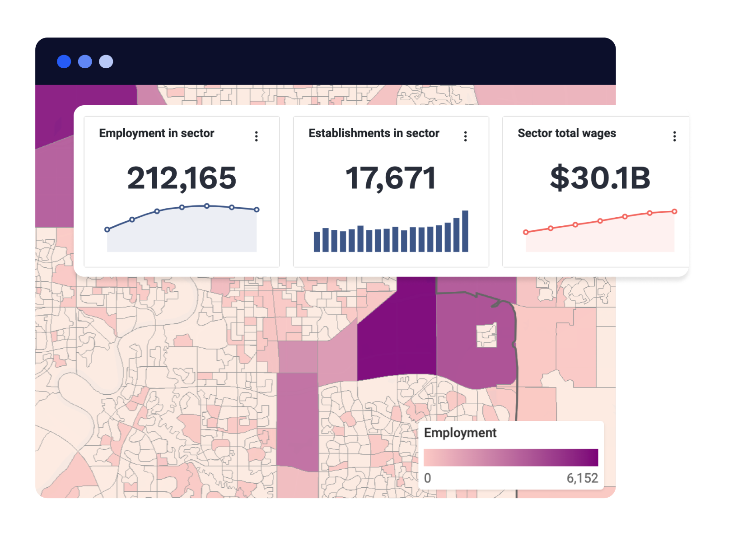Expand the Establishments in sector card details
Viewport: 747px width, 560px height.
[x=465, y=135]
